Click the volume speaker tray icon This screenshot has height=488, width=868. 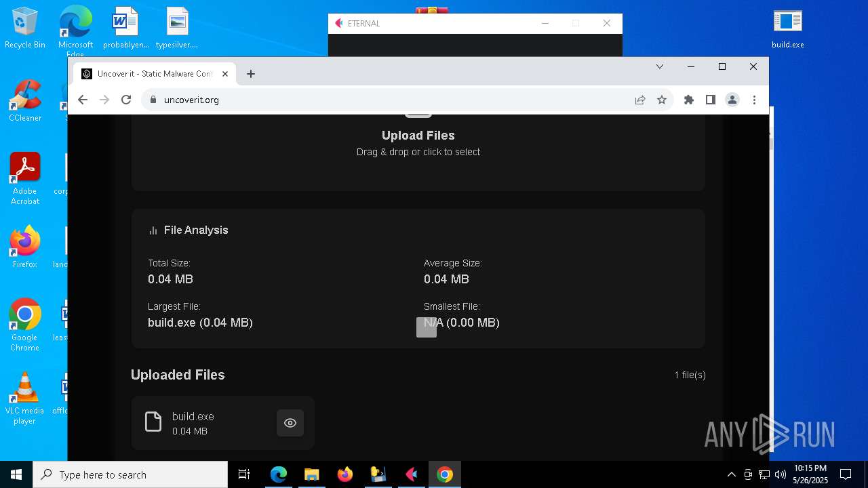pyautogui.click(x=780, y=474)
